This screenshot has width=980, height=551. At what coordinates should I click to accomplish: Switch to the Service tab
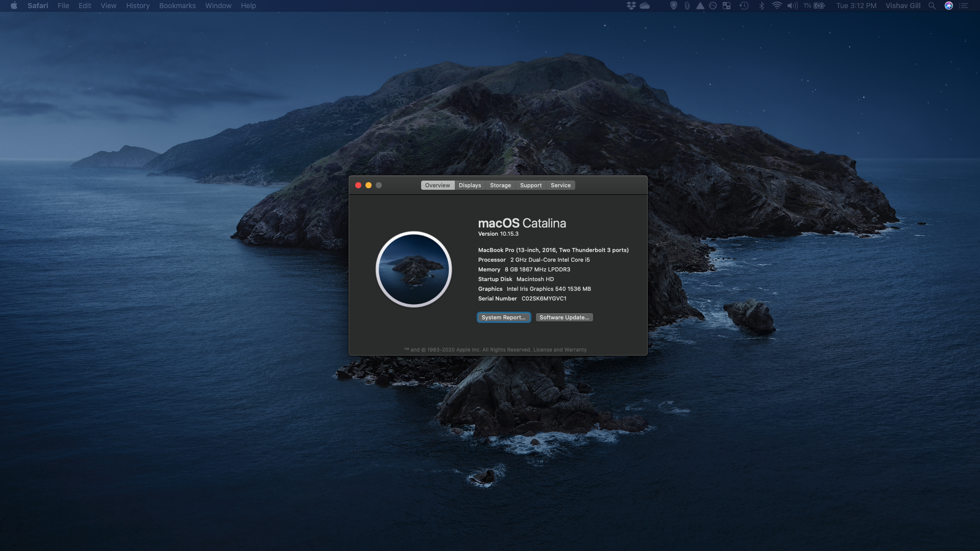pyautogui.click(x=560, y=185)
